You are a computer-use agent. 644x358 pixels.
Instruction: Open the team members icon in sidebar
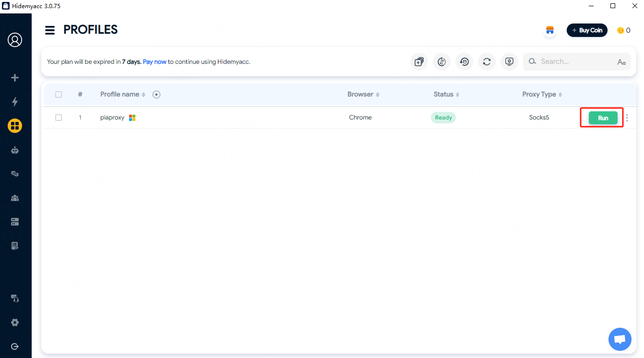pos(15,198)
